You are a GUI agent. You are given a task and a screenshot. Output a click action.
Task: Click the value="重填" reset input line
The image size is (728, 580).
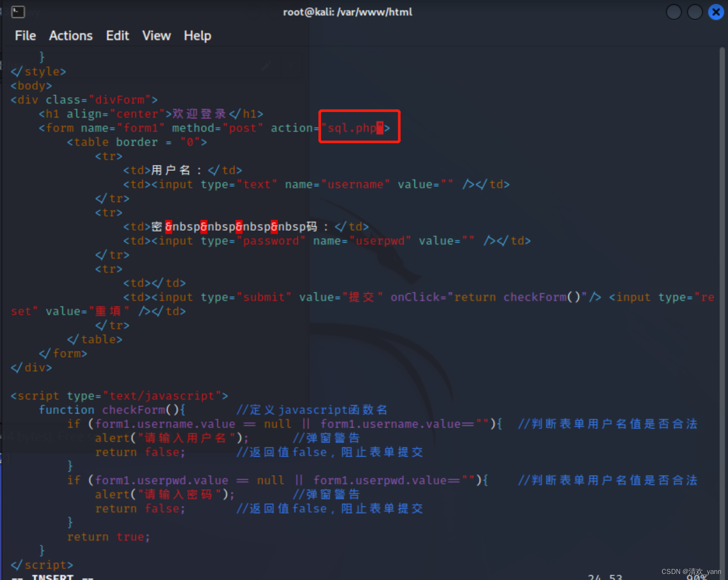click(x=98, y=311)
